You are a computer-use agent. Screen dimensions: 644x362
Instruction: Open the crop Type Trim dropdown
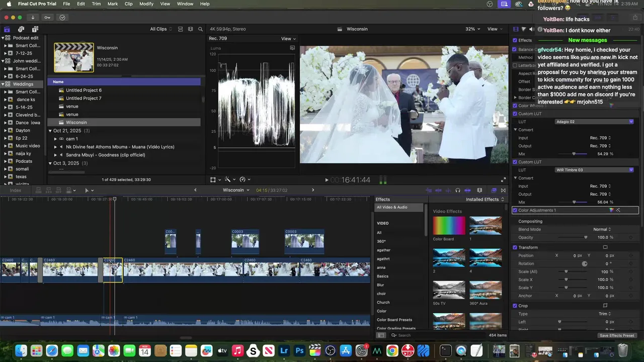click(605, 314)
